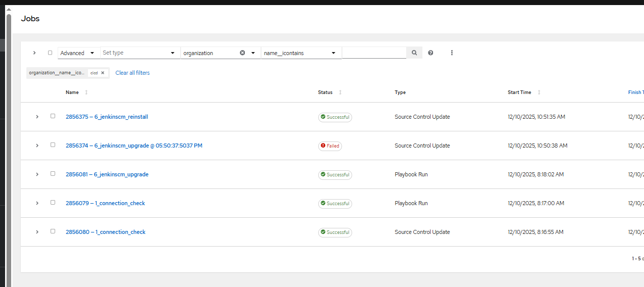
Task: Check the 6_jenkinscm_reinstall job row
Action: click(53, 116)
